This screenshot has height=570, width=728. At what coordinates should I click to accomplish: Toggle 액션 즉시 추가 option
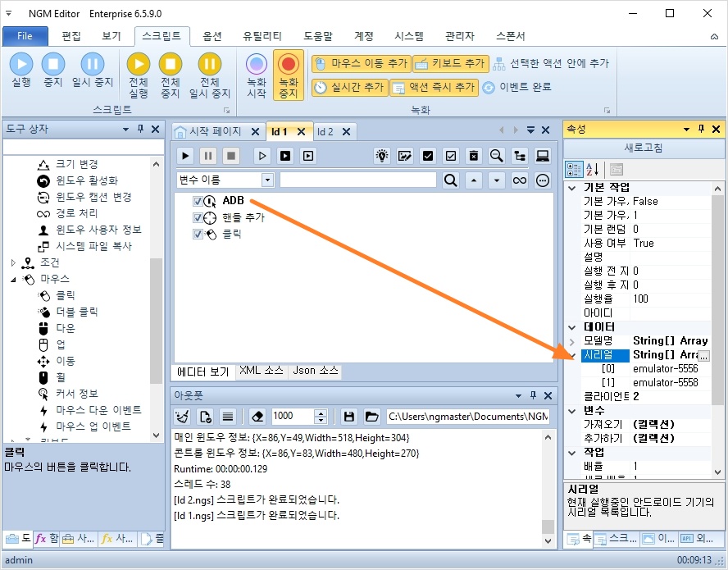[x=434, y=87]
